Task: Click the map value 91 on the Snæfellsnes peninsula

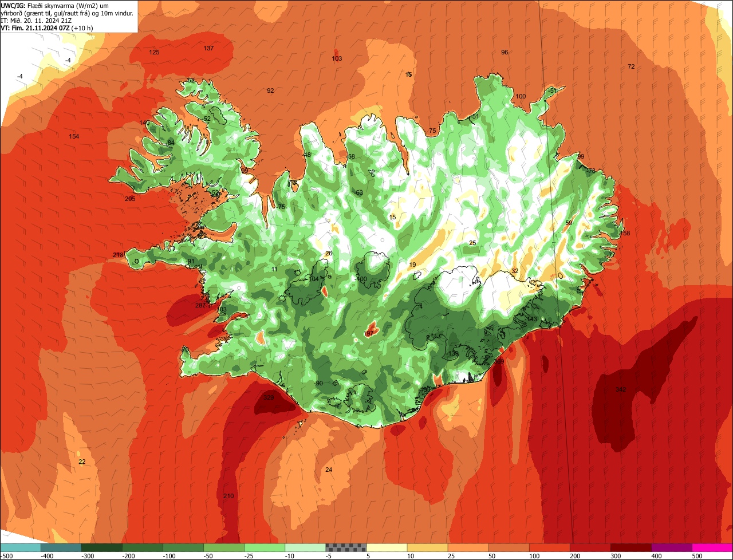Action: [191, 261]
